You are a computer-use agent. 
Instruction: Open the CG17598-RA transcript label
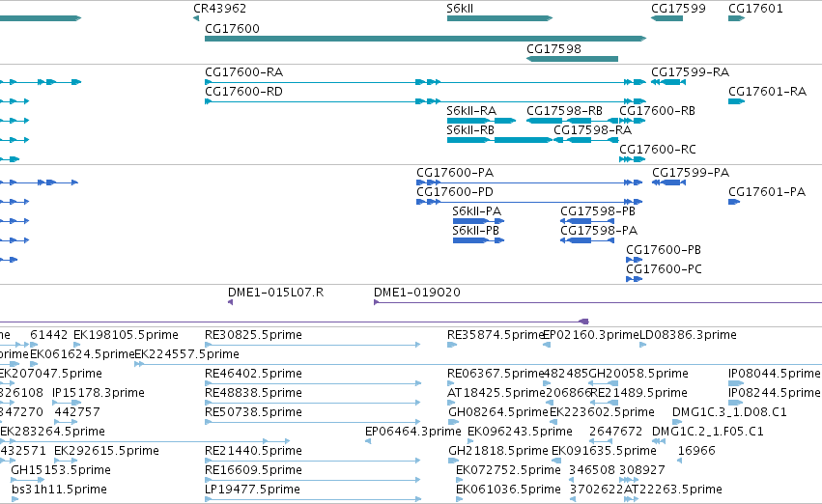[592, 130]
